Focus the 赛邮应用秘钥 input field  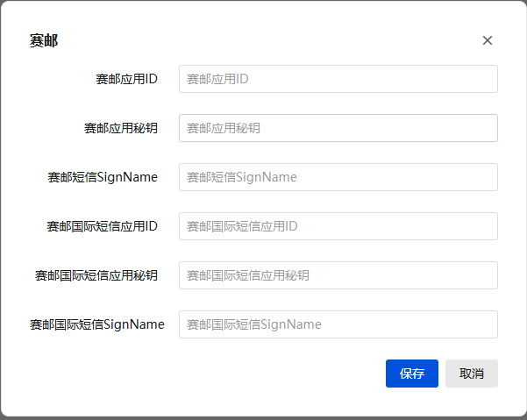click(338, 128)
